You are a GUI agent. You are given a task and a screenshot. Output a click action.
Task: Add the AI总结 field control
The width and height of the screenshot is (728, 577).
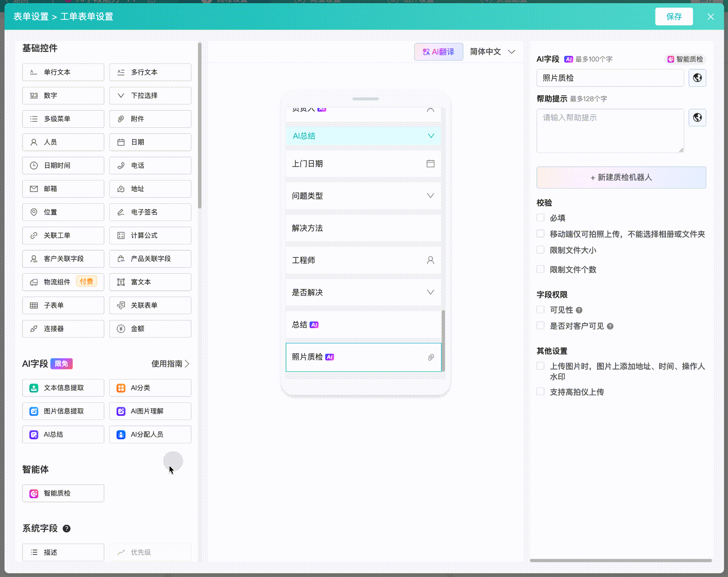point(63,434)
